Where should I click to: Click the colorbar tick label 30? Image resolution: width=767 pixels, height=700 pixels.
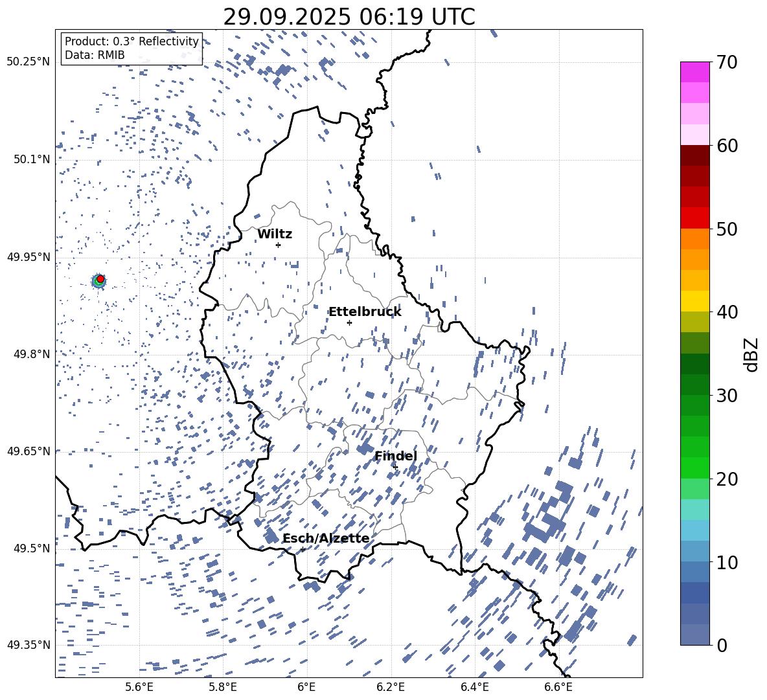click(x=727, y=396)
